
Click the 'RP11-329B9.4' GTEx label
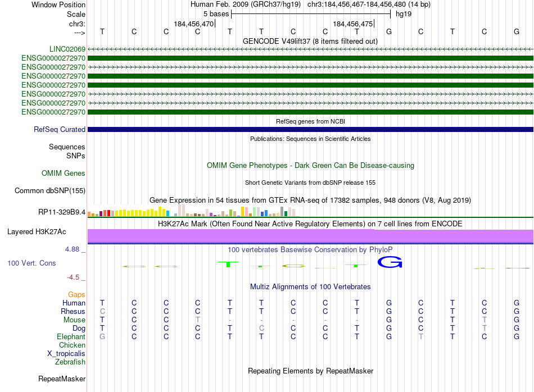[x=62, y=212]
